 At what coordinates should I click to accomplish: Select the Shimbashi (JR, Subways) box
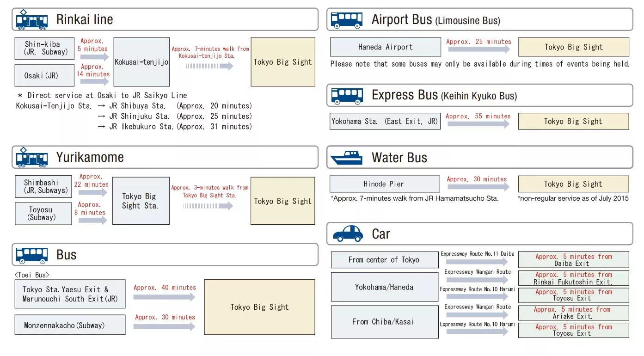[43, 186]
